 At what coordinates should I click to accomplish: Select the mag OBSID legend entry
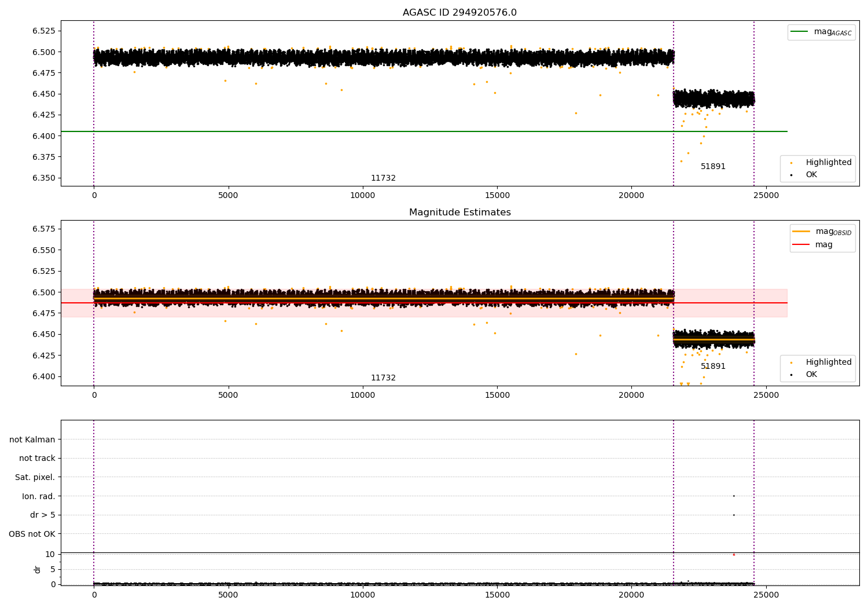tap(822, 232)
